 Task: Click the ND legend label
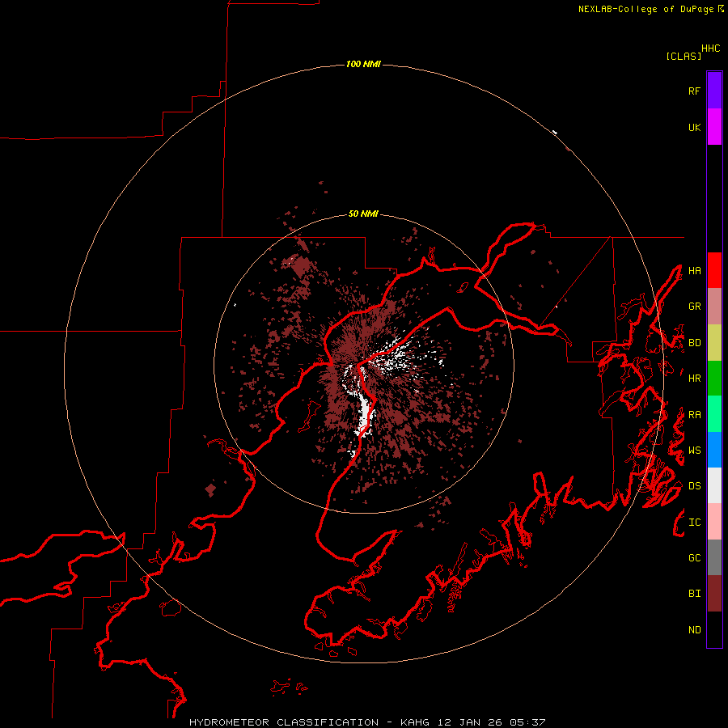(x=694, y=630)
